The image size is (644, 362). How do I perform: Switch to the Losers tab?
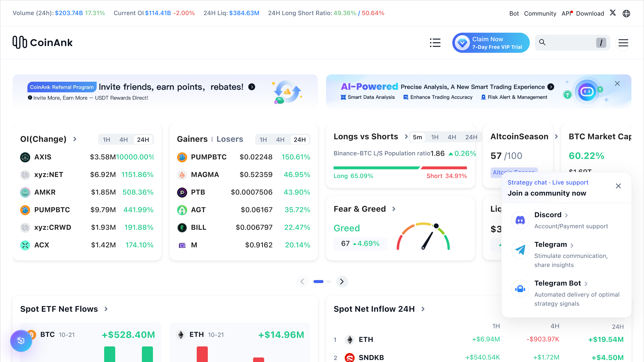[x=230, y=139]
